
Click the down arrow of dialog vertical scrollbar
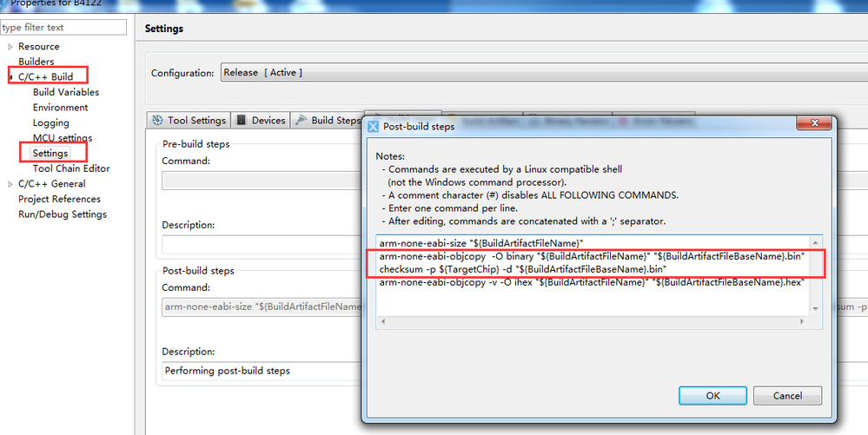(815, 309)
